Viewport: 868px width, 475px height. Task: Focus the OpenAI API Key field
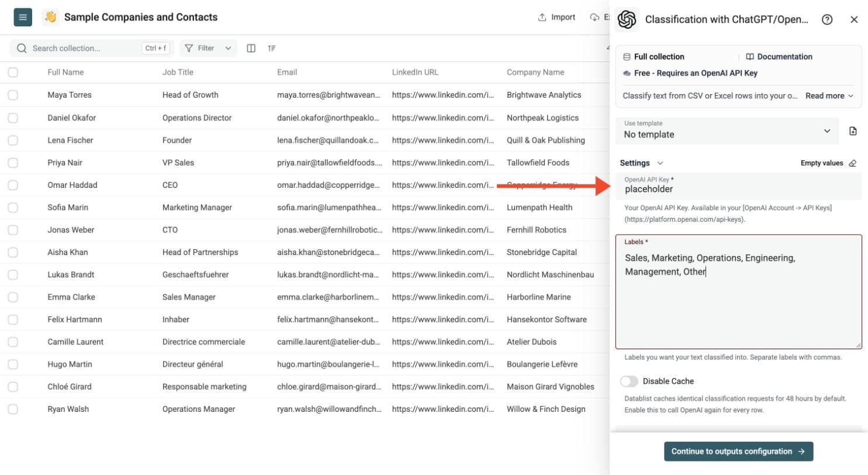(739, 187)
